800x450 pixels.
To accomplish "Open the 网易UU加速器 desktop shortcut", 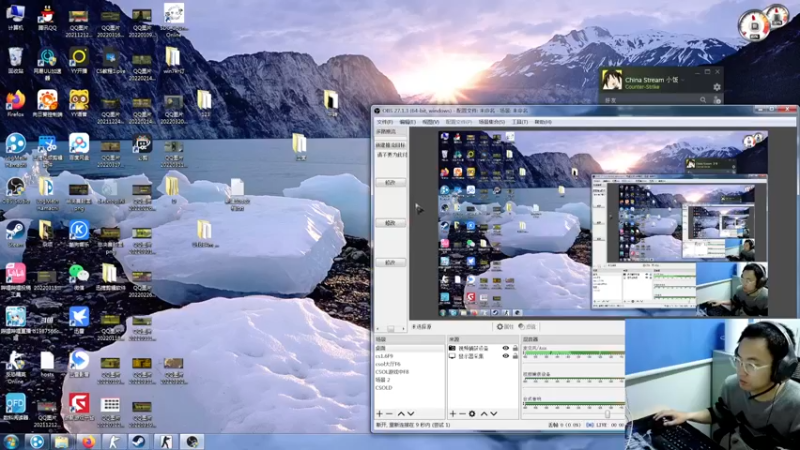I will click(x=47, y=63).
